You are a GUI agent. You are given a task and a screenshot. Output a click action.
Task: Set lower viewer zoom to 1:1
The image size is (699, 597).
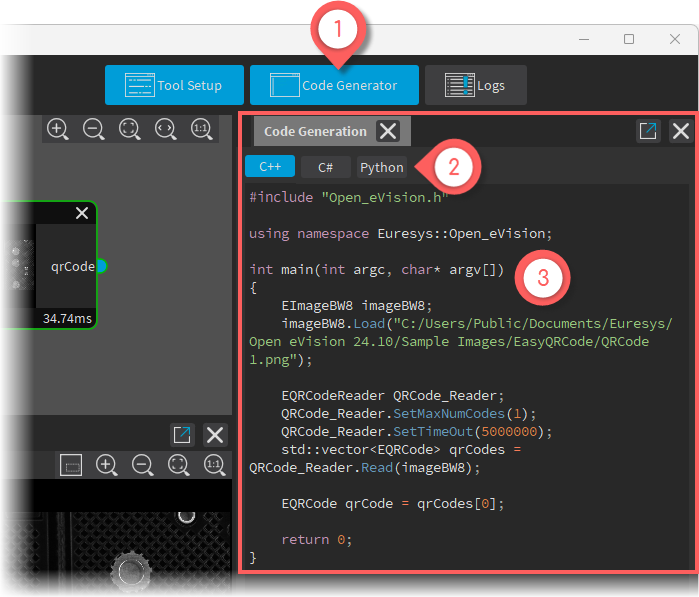215,465
